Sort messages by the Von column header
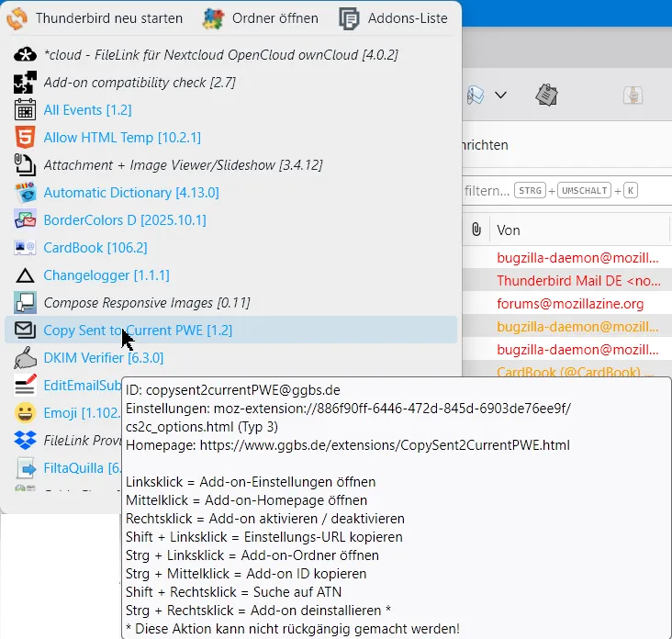This screenshot has height=639, width=672. pyautogui.click(x=578, y=230)
